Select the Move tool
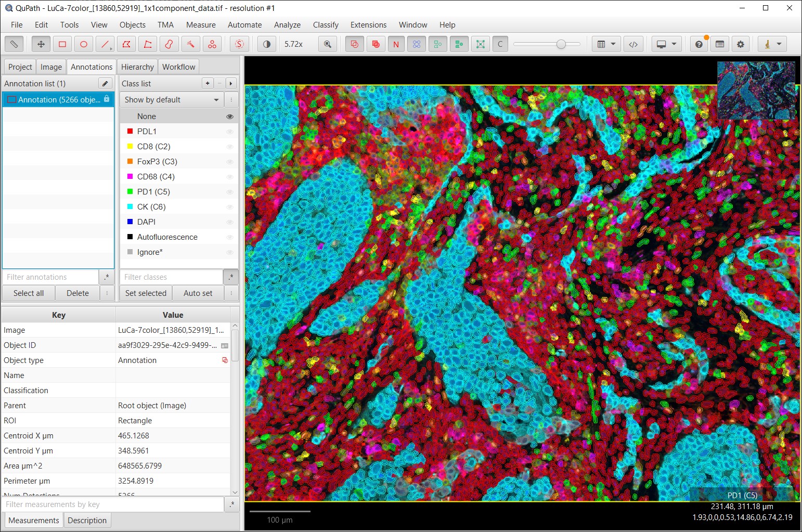This screenshot has height=532, width=802. [x=41, y=44]
